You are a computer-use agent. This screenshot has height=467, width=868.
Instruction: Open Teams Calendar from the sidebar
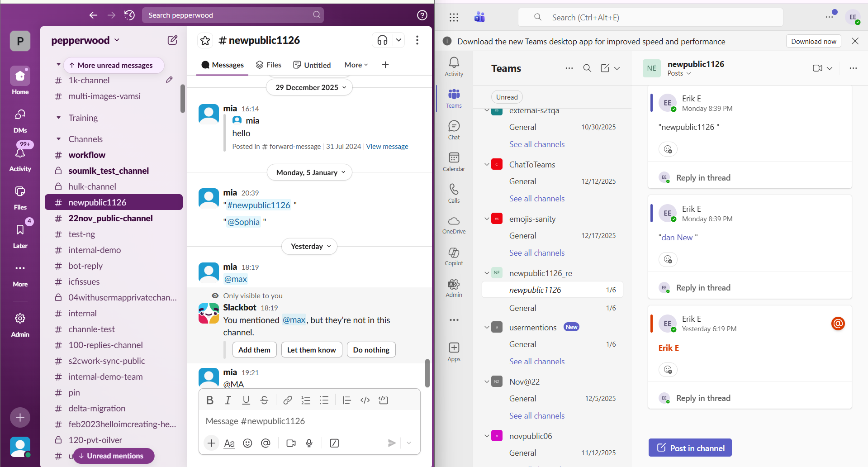coord(453,162)
